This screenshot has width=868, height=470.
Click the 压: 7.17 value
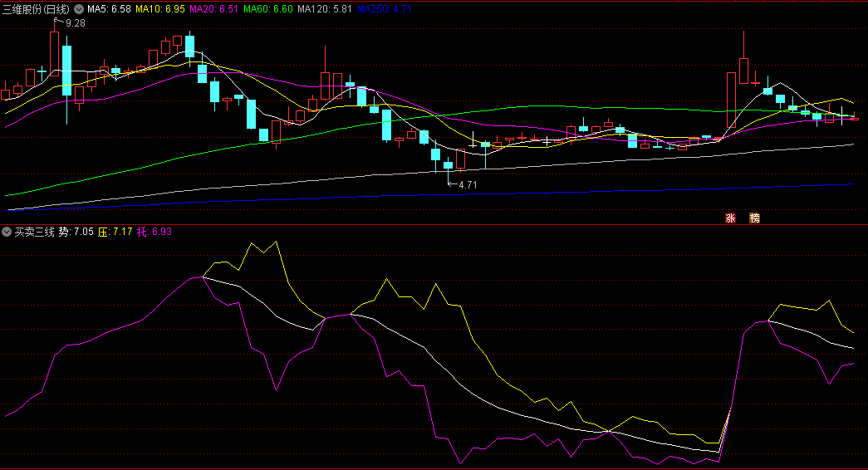point(115,232)
